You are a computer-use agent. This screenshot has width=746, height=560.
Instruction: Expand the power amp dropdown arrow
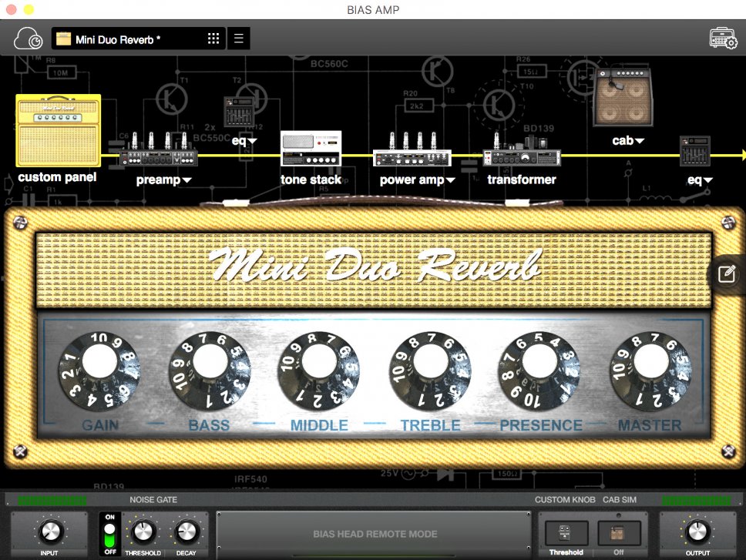(450, 181)
